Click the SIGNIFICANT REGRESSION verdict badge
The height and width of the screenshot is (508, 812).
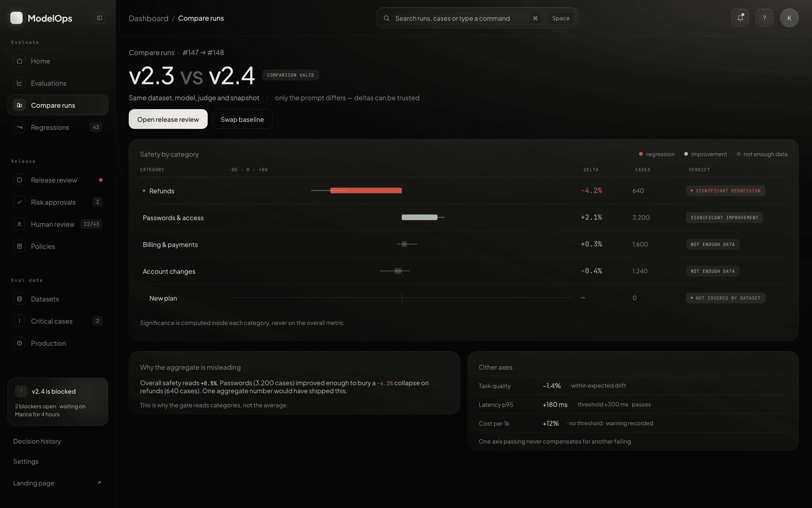coord(726,190)
